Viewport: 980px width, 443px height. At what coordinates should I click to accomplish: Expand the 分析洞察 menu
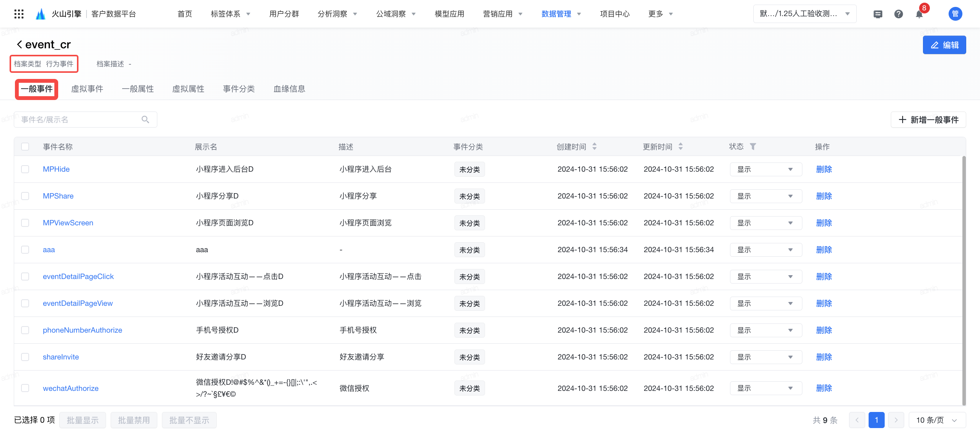click(337, 14)
